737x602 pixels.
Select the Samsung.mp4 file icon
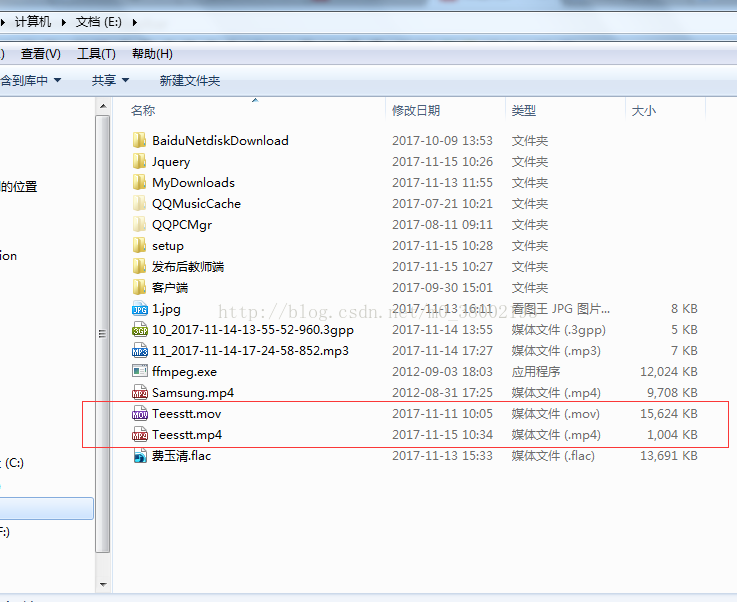point(140,393)
